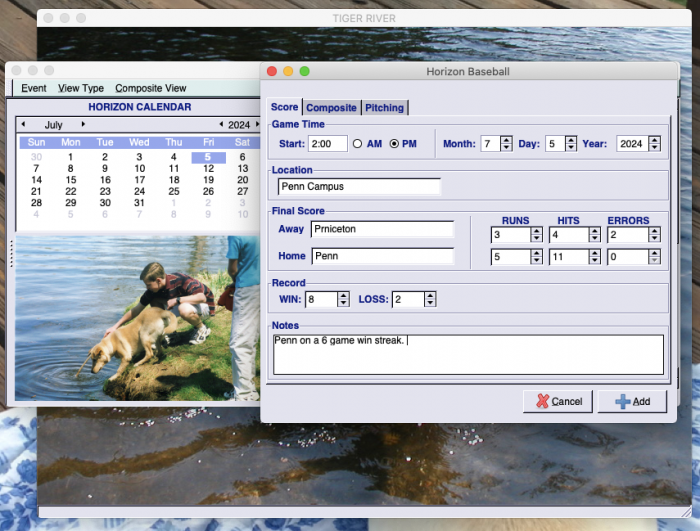The image size is (700, 531).
Task: Step calendar back one year
Action: click(221, 125)
